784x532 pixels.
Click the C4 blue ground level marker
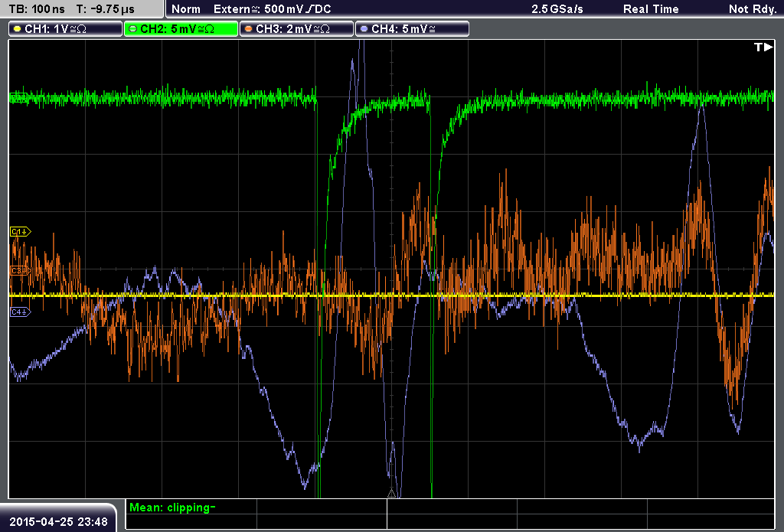point(21,312)
